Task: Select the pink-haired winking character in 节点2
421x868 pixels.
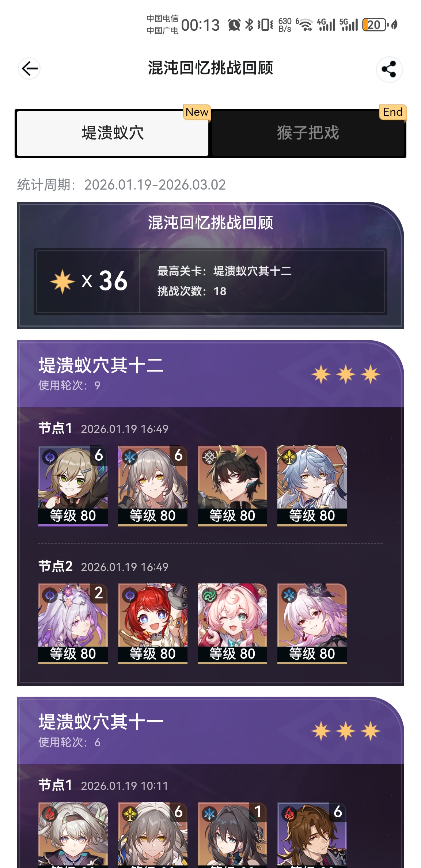Action: [232, 623]
